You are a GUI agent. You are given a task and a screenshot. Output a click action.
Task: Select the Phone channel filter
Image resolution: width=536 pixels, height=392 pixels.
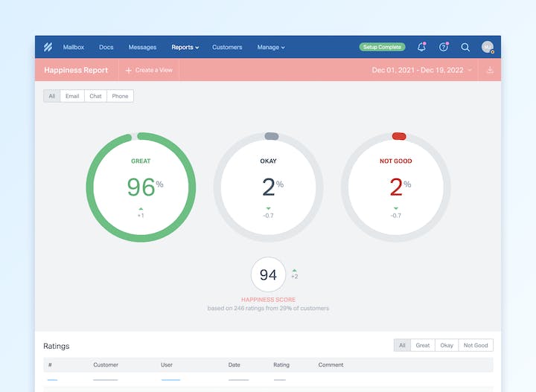[x=120, y=96]
